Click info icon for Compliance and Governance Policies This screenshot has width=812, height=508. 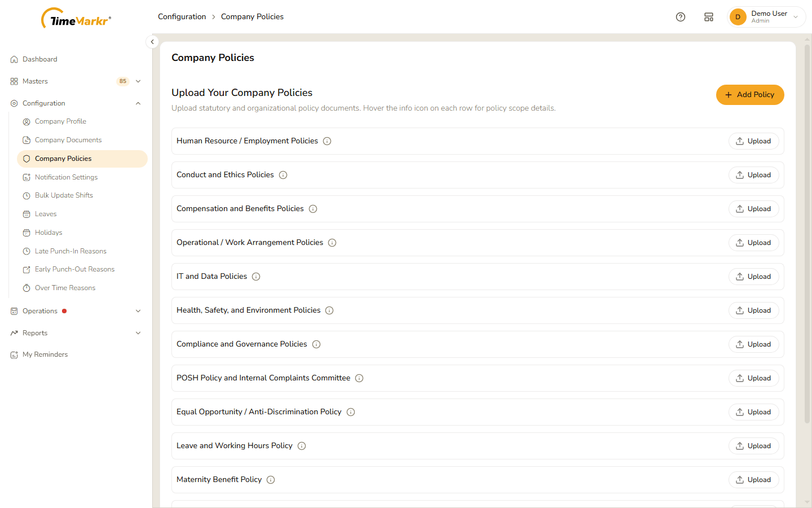pos(316,344)
